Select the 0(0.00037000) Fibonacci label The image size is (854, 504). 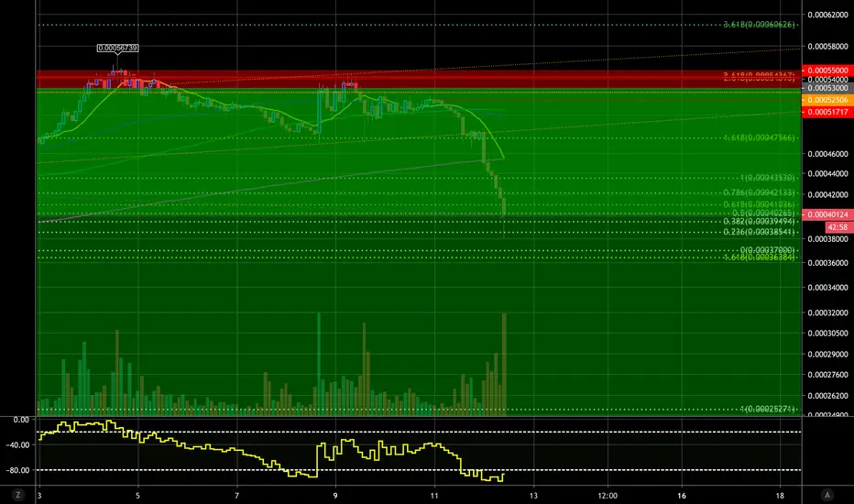[767, 250]
